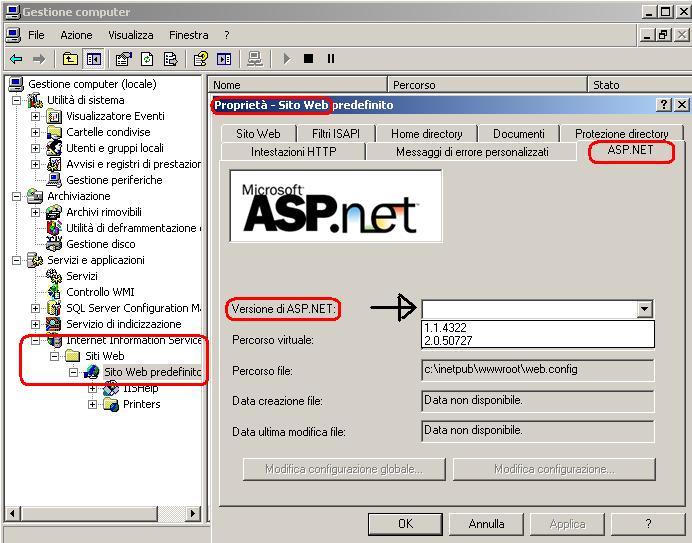The width and height of the screenshot is (692, 543).
Task: Expand the Printers node
Action: pos(92,404)
